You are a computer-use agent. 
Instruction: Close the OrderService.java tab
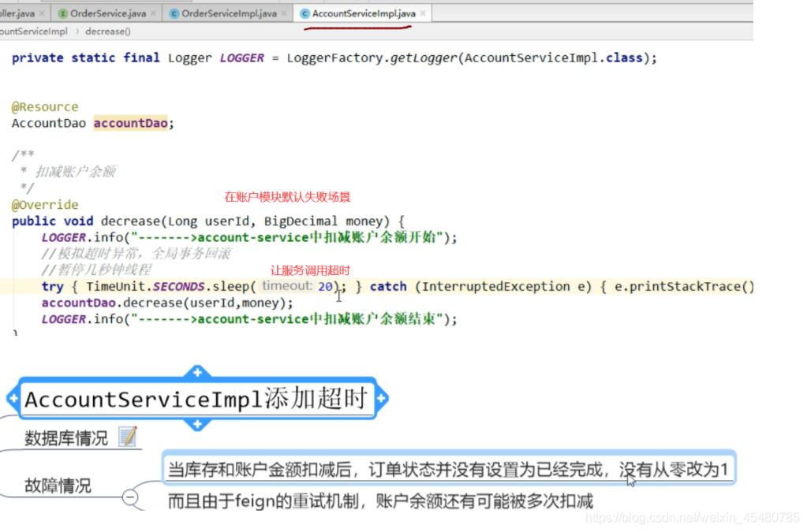pyautogui.click(x=153, y=13)
